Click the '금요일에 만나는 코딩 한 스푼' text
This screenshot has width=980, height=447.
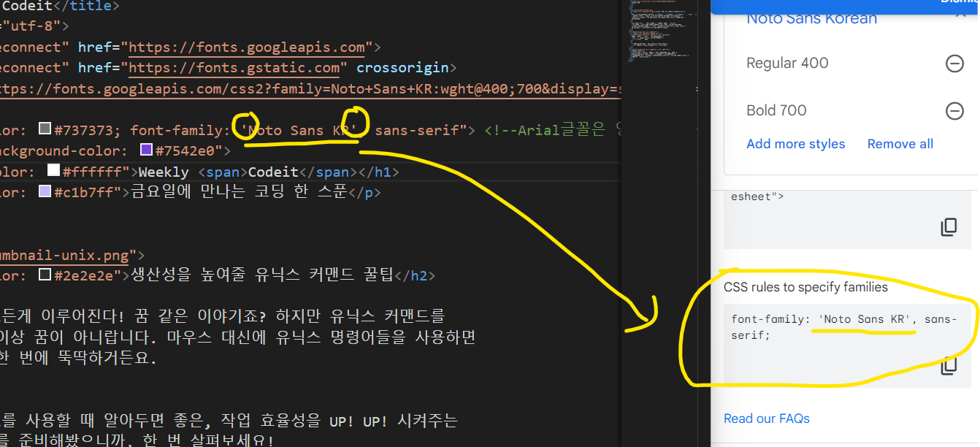(x=239, y=193)
